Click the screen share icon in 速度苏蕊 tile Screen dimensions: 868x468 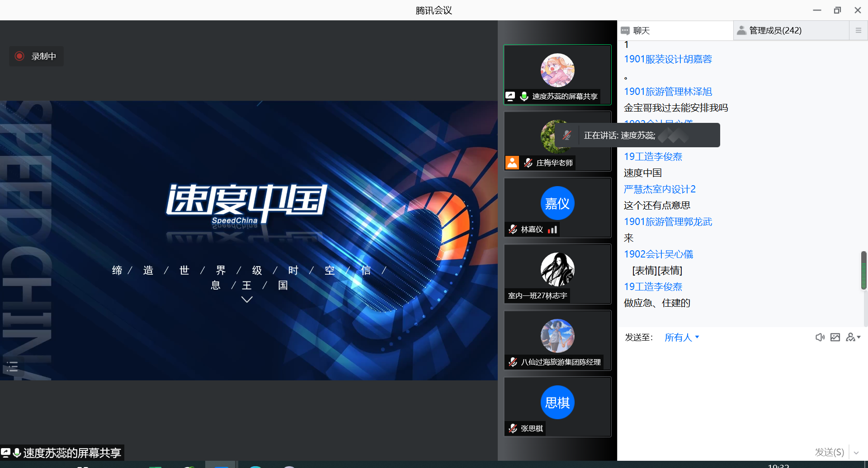point(510,96)
